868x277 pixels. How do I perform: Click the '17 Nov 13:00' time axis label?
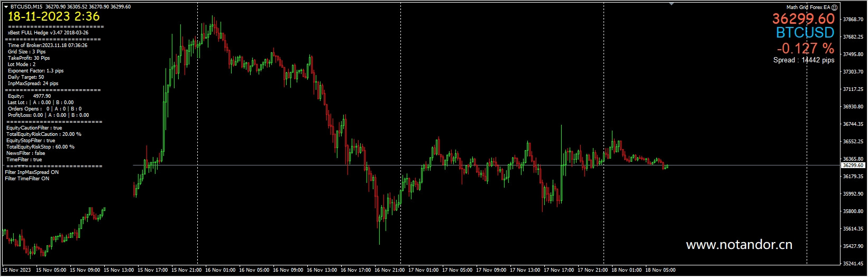(525, 270)
